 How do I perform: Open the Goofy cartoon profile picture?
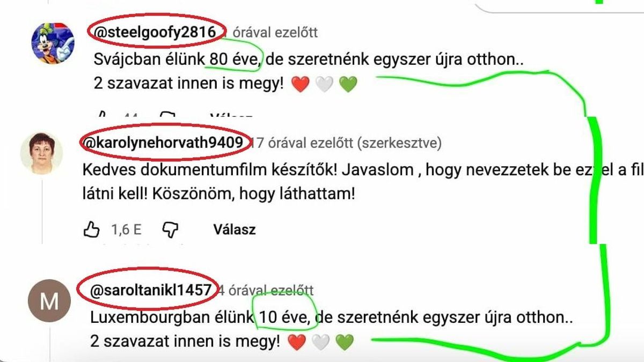[49, 43]
